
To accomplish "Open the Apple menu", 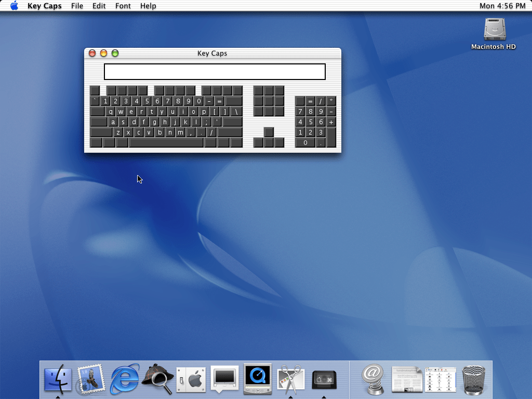I will [14, 6].
